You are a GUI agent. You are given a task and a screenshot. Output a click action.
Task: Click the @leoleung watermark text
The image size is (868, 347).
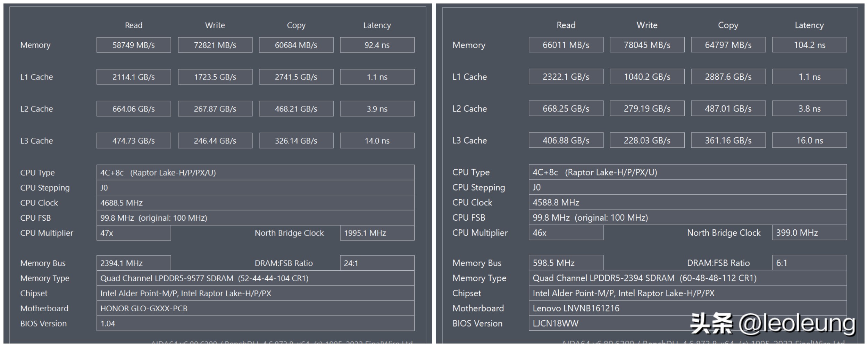pyautogui.click(x=797, y=323)
